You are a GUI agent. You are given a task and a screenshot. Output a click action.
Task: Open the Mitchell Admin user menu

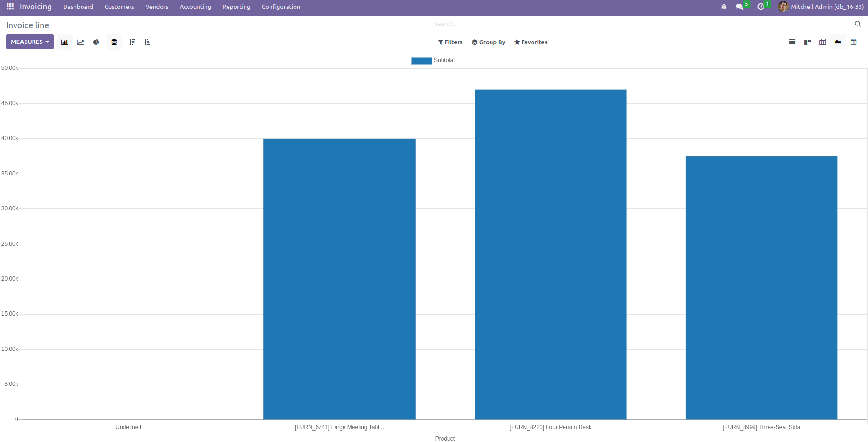coord(827,7)
